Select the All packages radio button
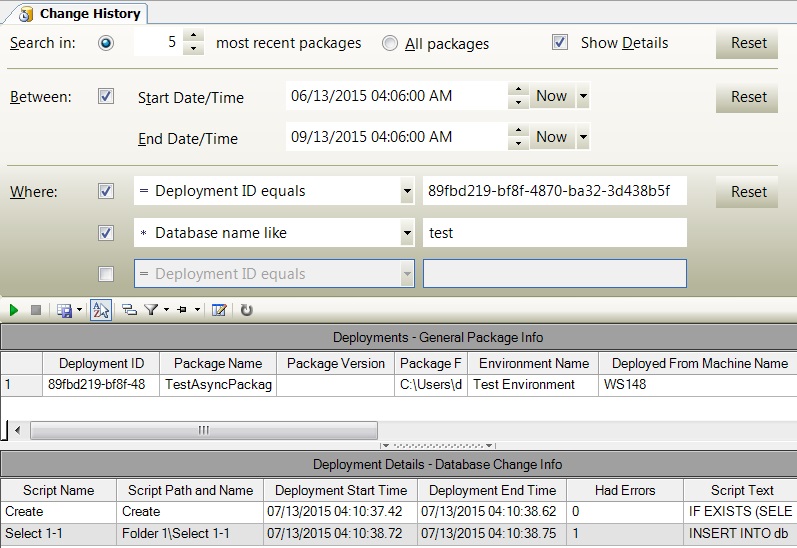 pos(390,44)
